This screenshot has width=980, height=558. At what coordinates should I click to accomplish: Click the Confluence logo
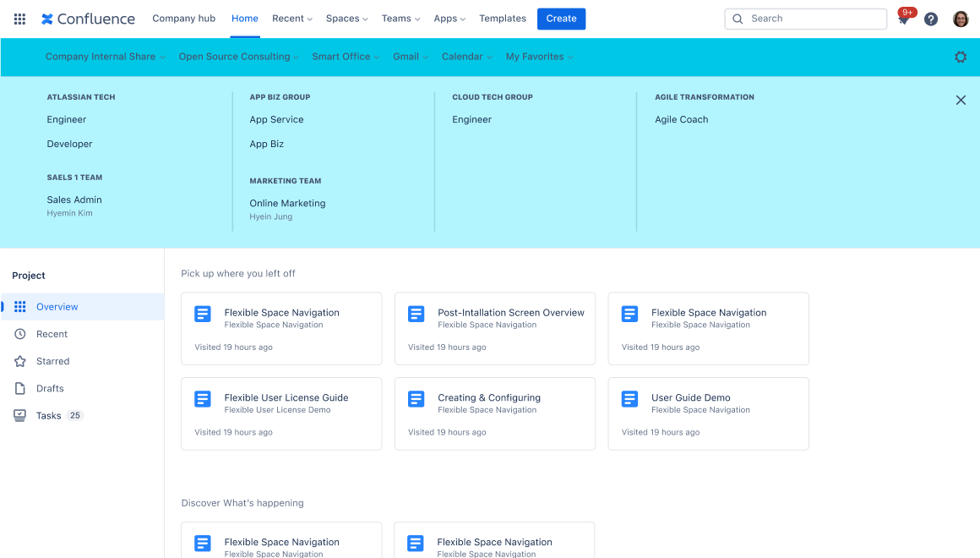[x=88, y=19]
